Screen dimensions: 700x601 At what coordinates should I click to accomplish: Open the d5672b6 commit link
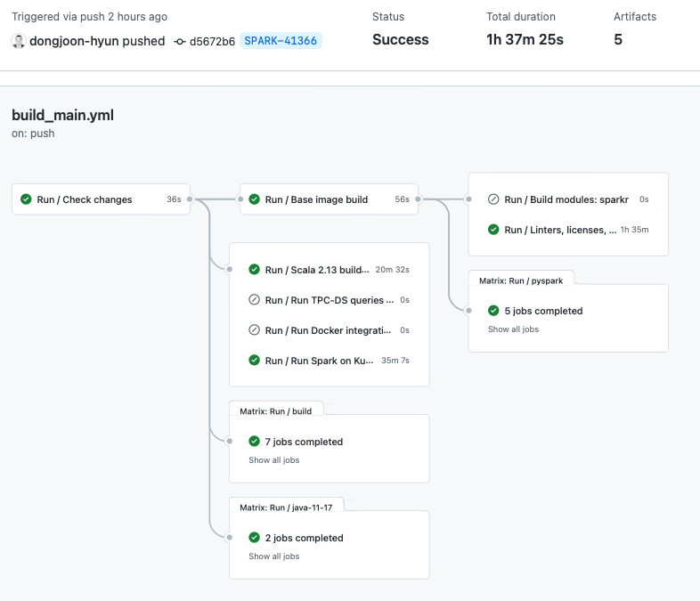click(212, 41)
